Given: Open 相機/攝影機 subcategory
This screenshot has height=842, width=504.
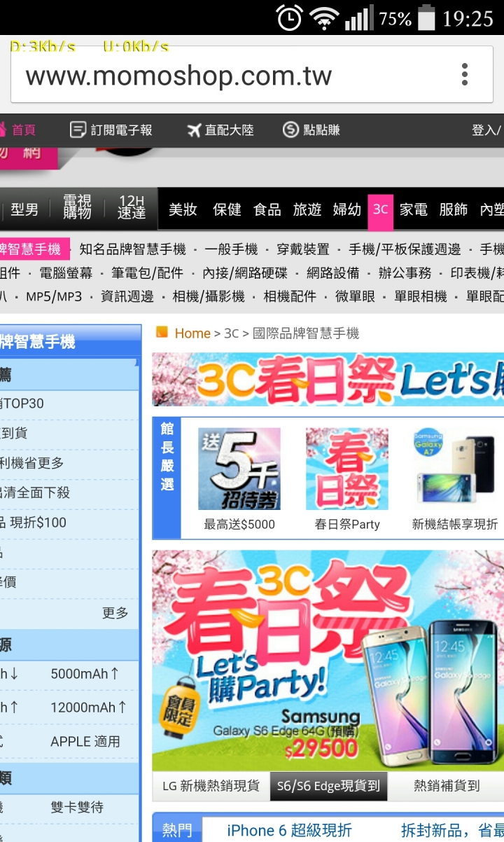Looking at the screenshot, I should (x=209, y=296).
